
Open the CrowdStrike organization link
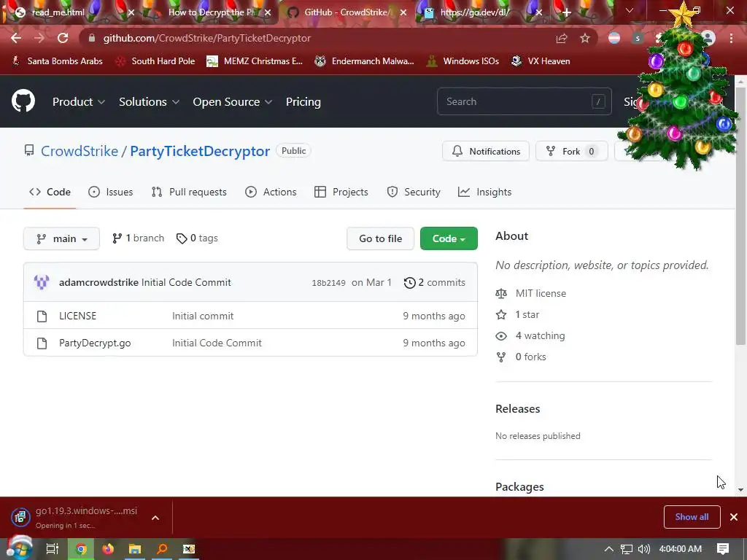79,151
